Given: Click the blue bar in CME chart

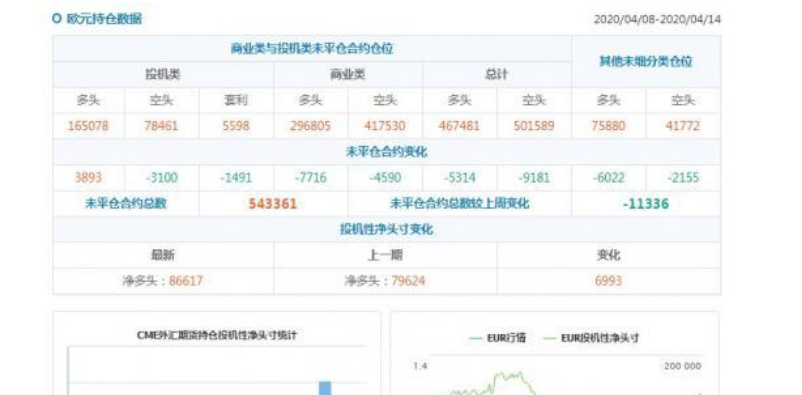Looking at the screenshot, I should [325, 388].
